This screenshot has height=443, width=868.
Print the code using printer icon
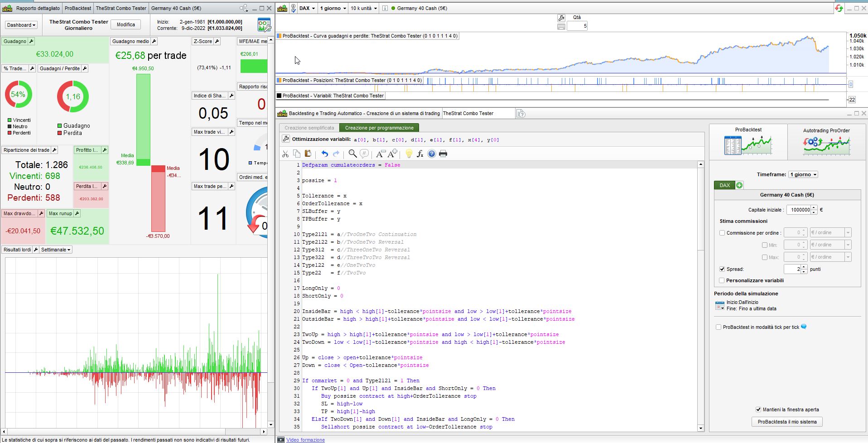(443, 154)
